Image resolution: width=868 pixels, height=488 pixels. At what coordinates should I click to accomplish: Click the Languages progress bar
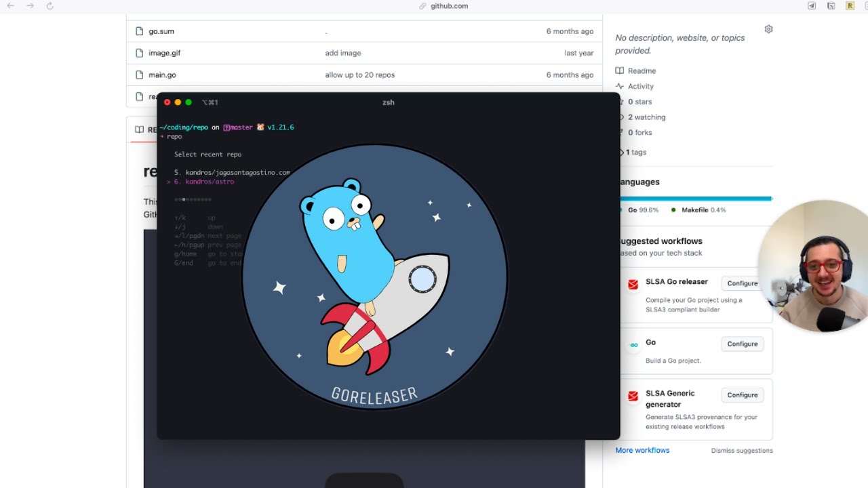696,199
